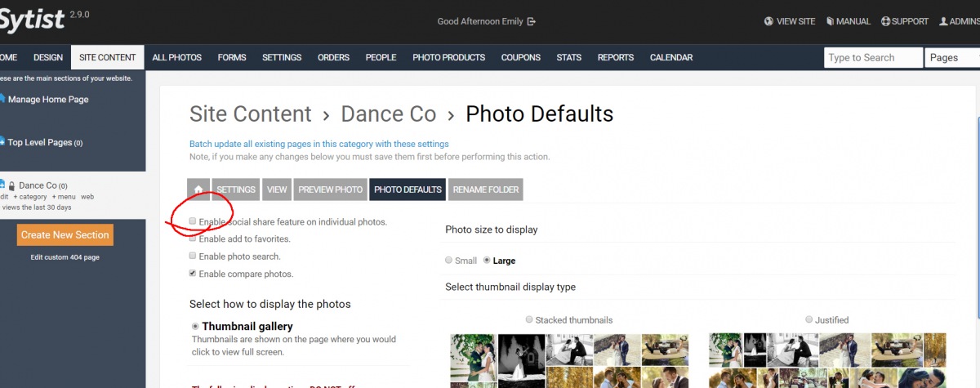Click Stacked thumbnails preview image

569,360
